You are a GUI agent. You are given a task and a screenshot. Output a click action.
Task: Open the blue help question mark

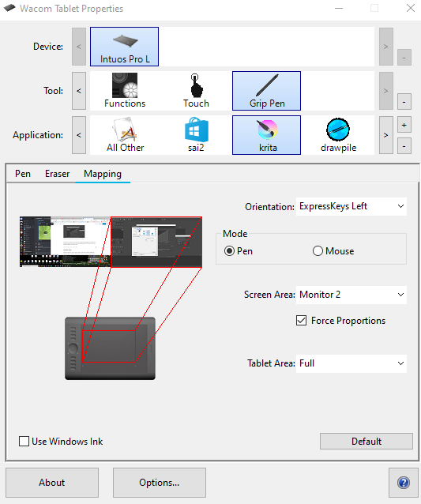[404, 483]
